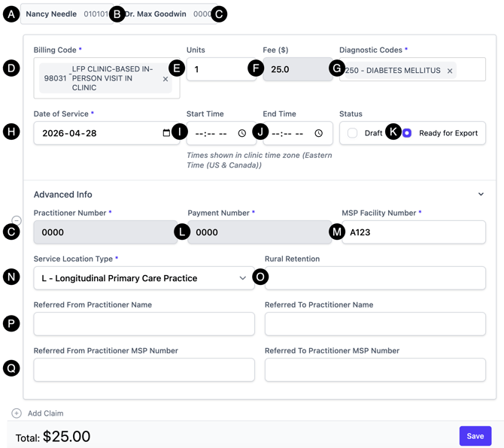504x448 pixels.
Task: Select the Ready for Export status option
Action: pyautogui.click(x=407, y=133)
